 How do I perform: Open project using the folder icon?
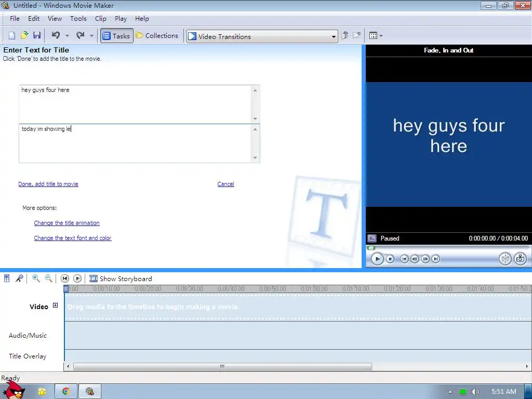24,35
